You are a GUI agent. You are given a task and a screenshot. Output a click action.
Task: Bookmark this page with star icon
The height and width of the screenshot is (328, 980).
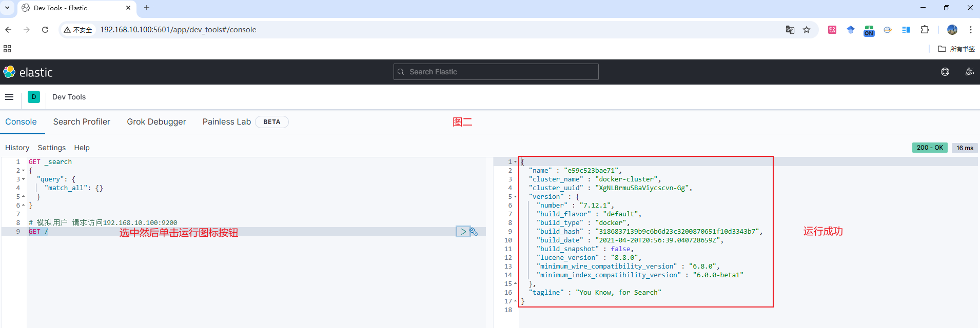(807, 30)
